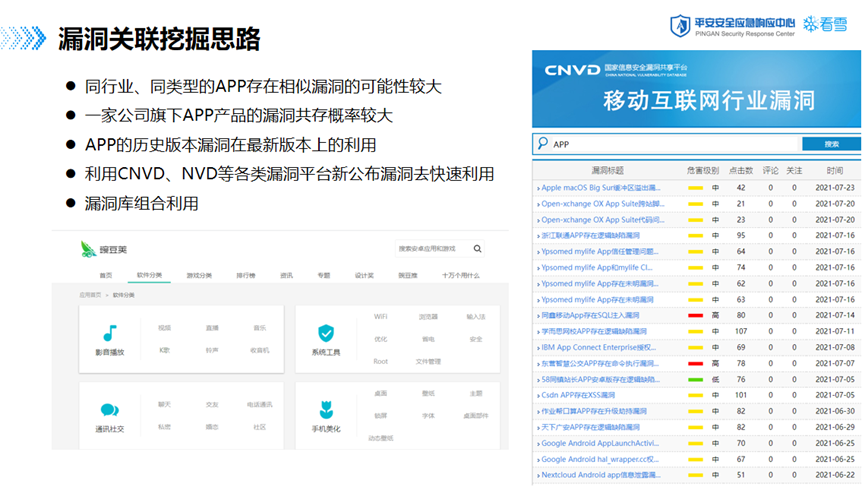Open the 首页 tab in Wandoujia
Viewport: 865px width, 487px height.
[105, 275]
